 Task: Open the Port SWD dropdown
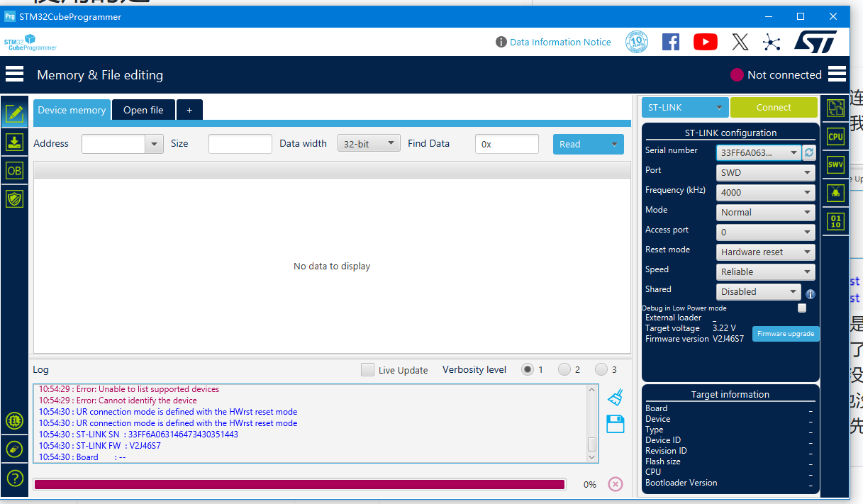pos(765,172)
